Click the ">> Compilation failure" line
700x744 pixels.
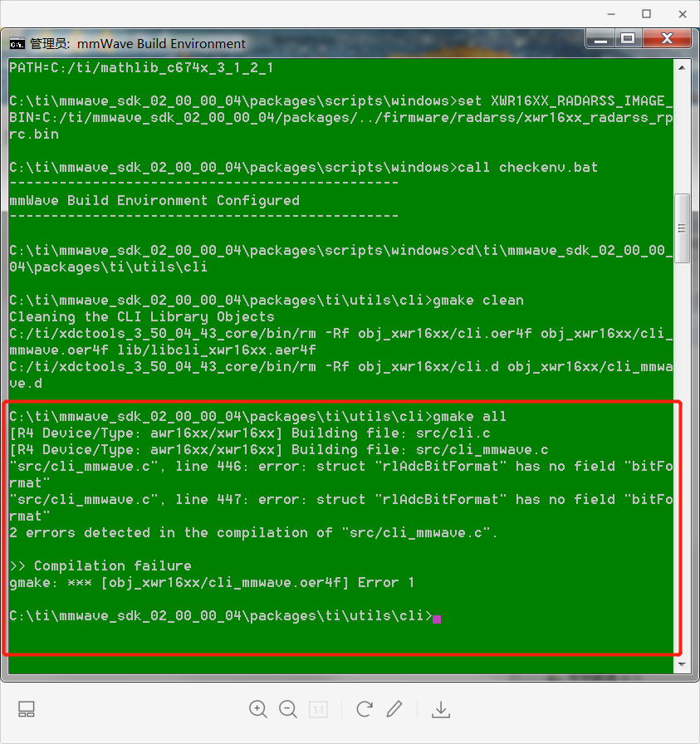(x=100, y=566)
